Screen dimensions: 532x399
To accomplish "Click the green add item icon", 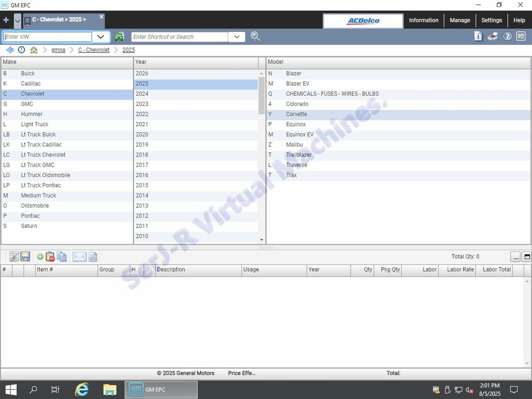I will pyautogui.click(x=40, y=257).
